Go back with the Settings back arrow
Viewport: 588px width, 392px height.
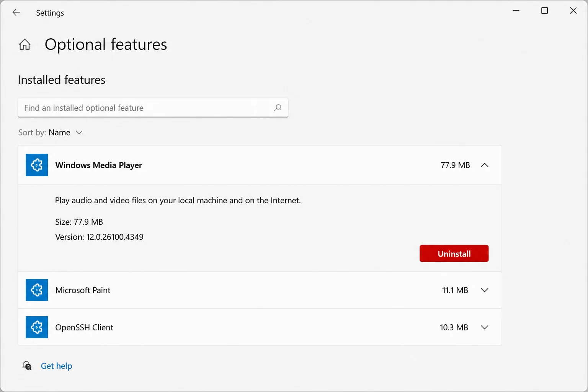(16, 12)
